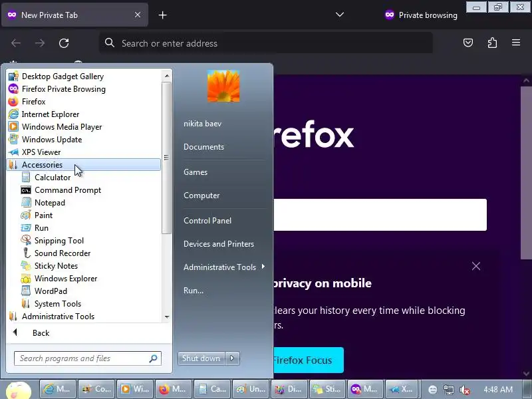Click the Windows Start orb
This screenshot has width=532, height=399.
pos(19,390)
